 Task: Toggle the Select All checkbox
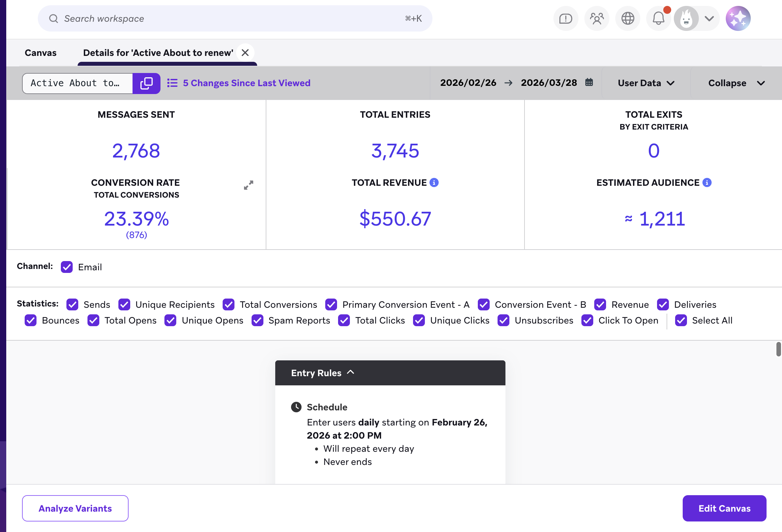tap(681, 320)
